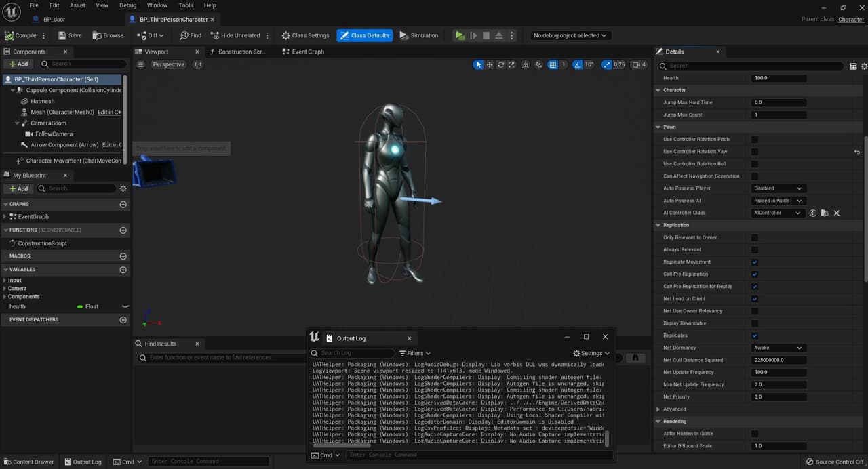Select the Hatmesh component
Viewport: 868px width, 469px height.
[x=42, y=101]
